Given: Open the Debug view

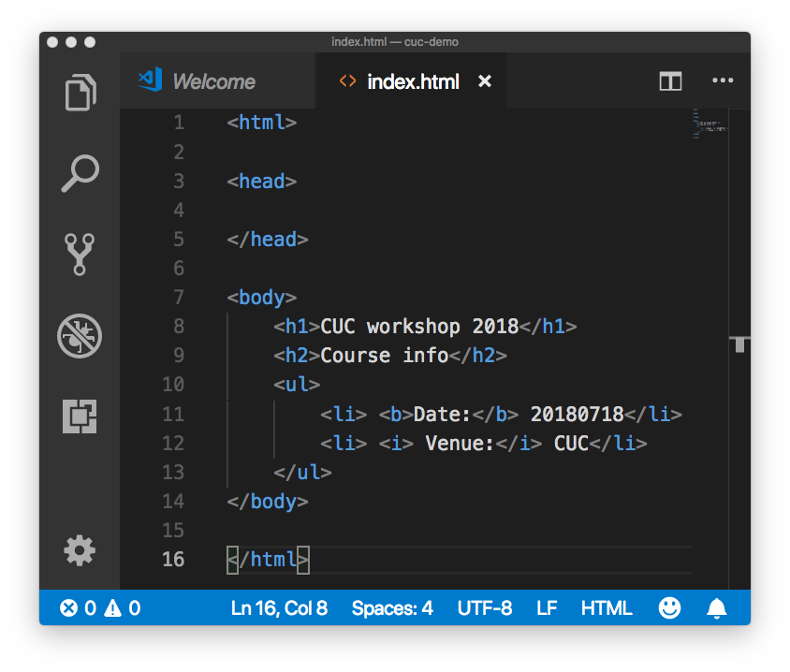Looking at the screenshot, I should pyautogui.click(x=80, y=336).
